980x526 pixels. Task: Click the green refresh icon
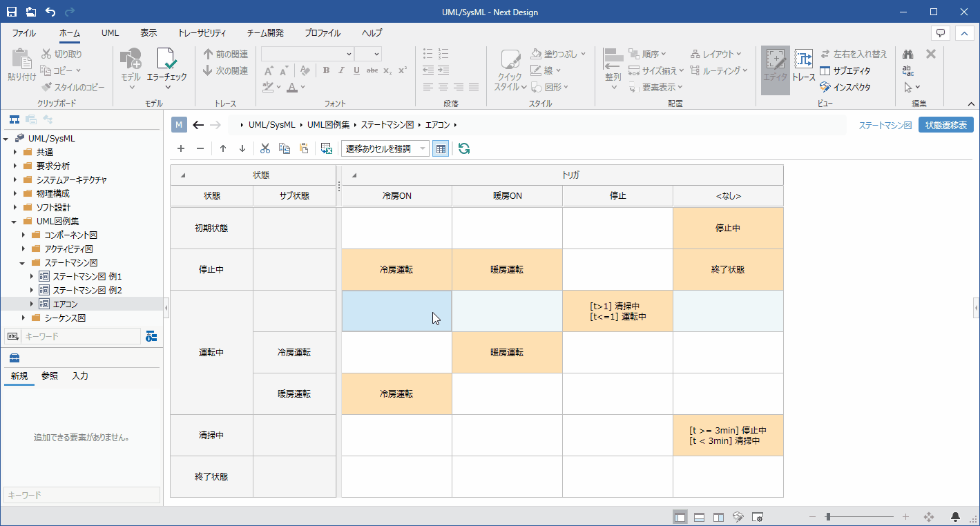point(464,148)
